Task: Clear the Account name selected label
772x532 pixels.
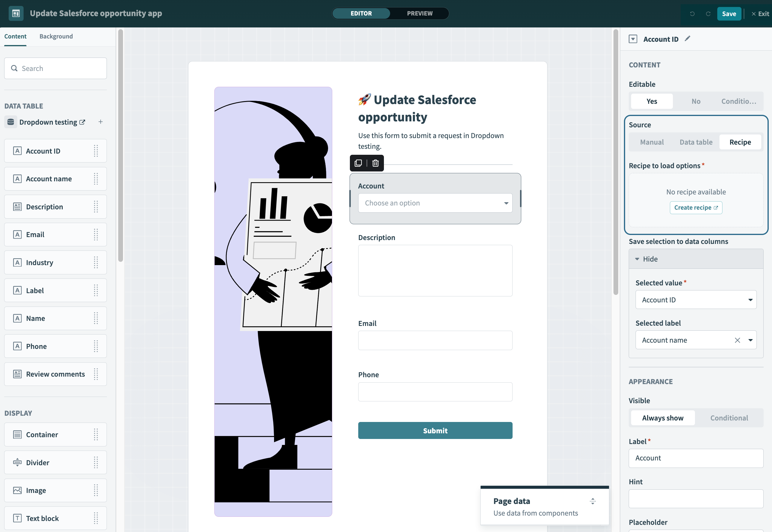Action: (737, 340)
